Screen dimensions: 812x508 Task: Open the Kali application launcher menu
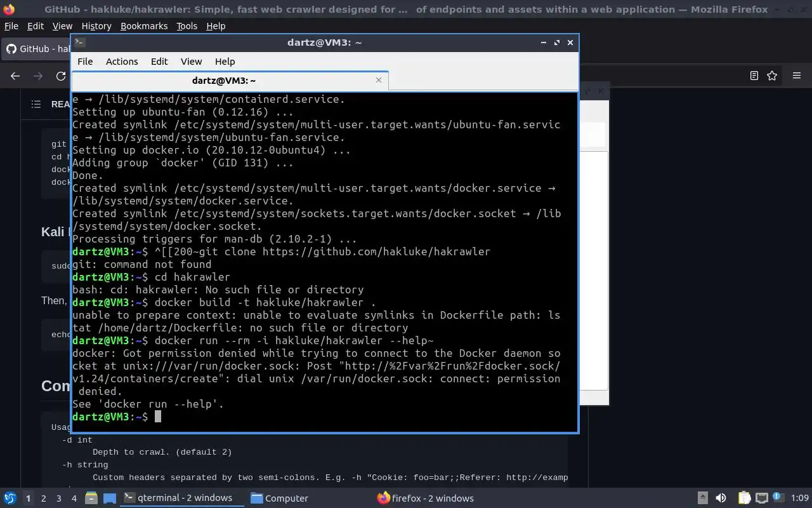point(10,498)
